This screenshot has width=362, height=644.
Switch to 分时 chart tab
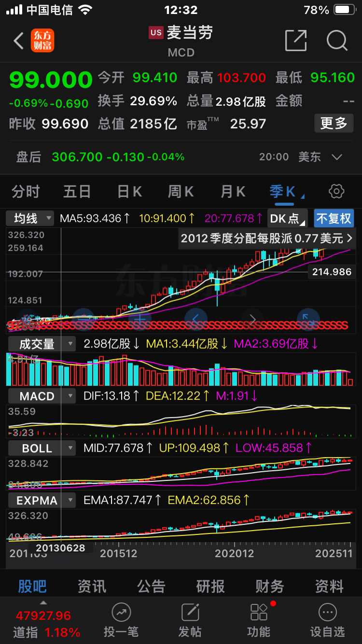[26, 192]
